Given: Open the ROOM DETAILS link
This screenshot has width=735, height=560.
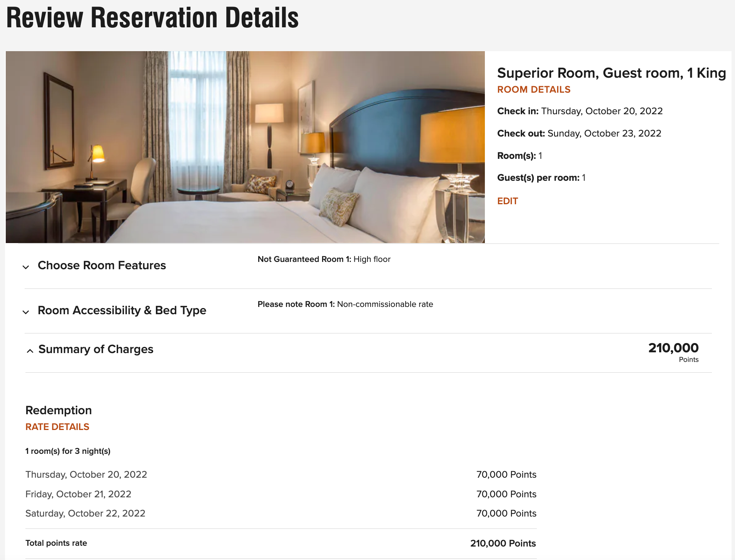Looking at the screenshot, I should tap(534, 89).
